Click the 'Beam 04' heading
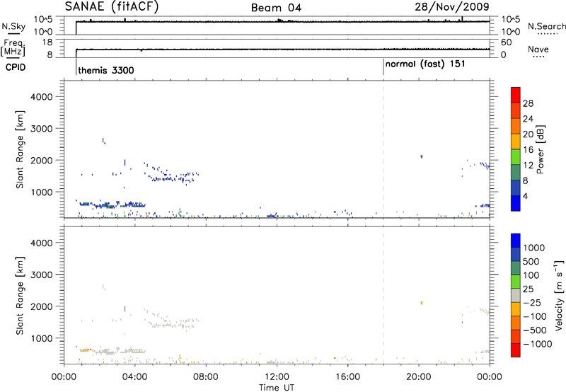 point(276,8)
